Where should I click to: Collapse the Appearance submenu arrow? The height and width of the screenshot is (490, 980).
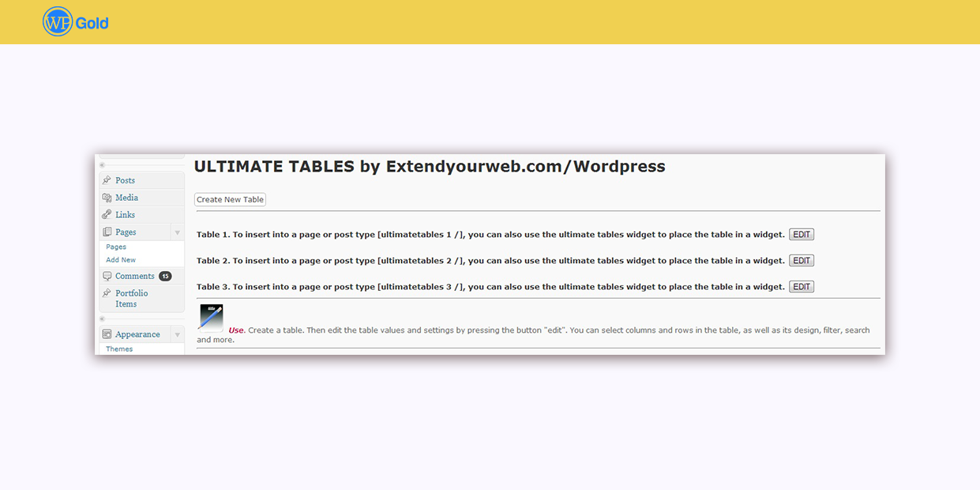click(x=177, y=334)
